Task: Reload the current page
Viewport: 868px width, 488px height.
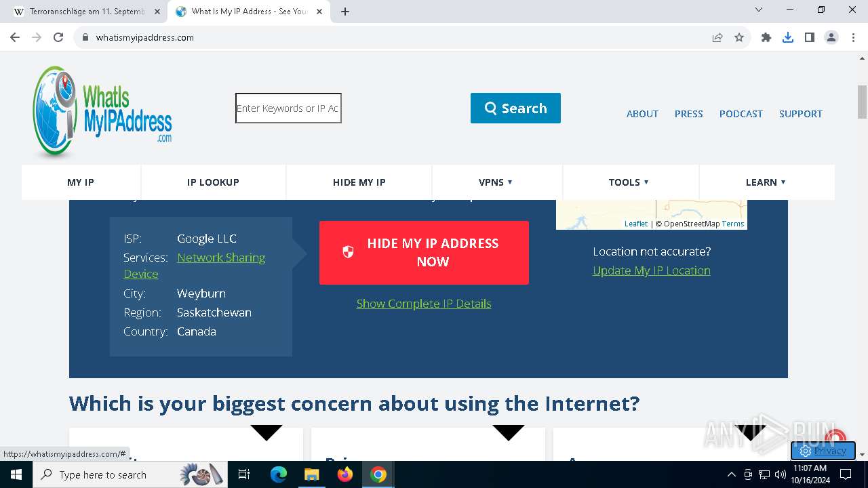Action: coord(58,37)
